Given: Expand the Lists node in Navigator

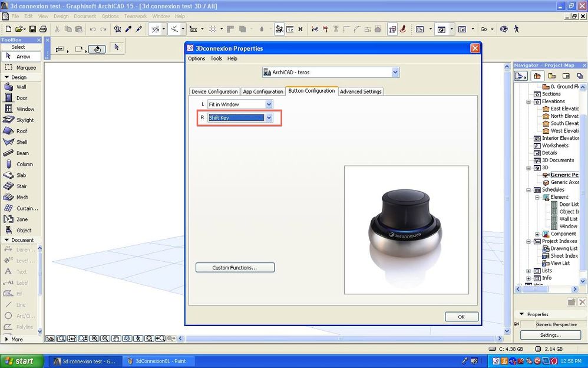Looking at the screenshot, I should coord(528,270).
